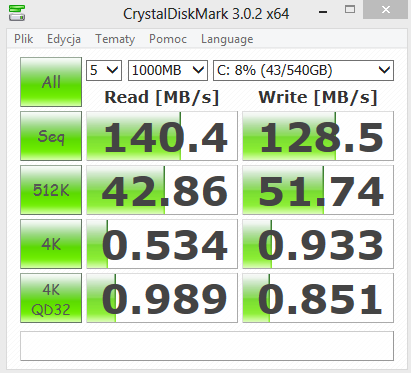Click the Write [MB/s] column header
411x373 pixels.
[x=318, y=97]
